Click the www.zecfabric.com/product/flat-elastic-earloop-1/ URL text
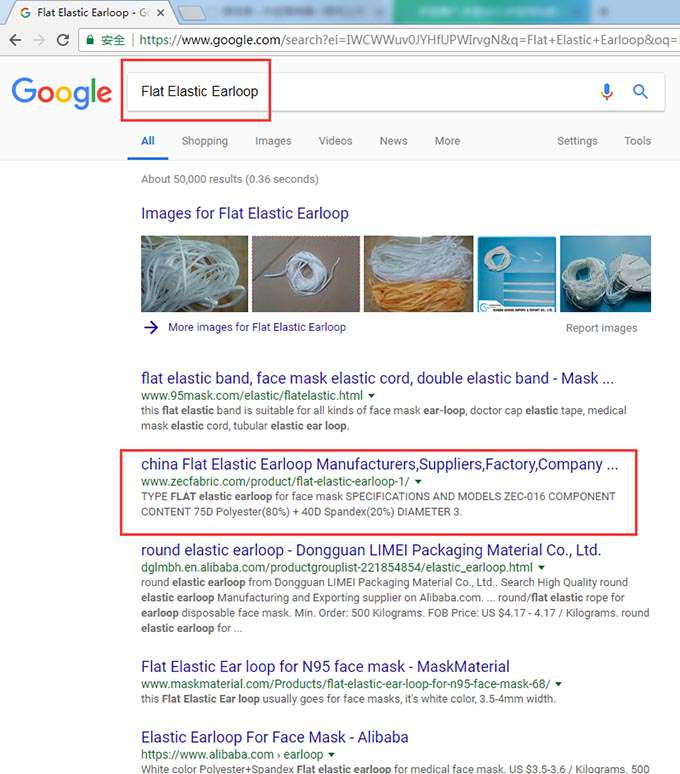 click(275, 482)
